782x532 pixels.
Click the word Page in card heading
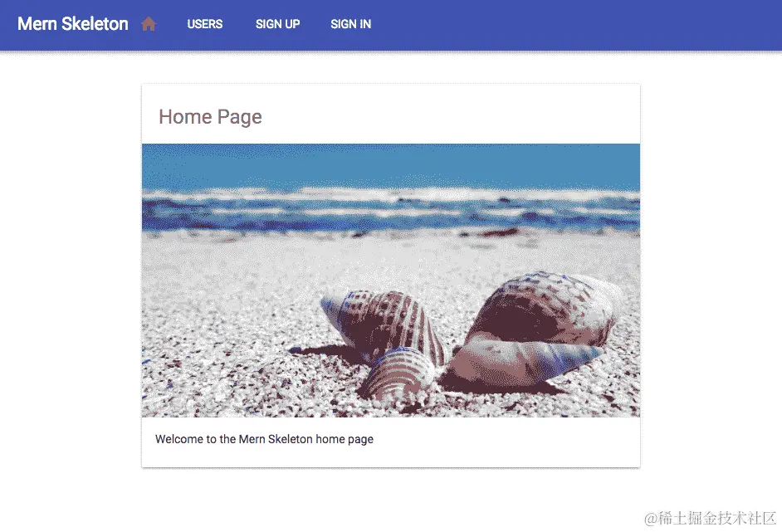tap(239, 118)
